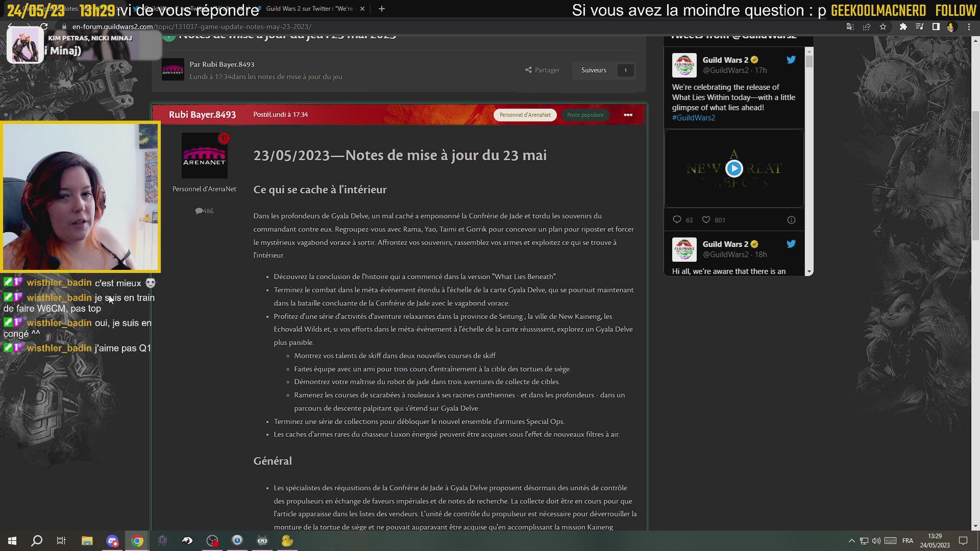Click the Suiveurs follow button

[x=594, y=70]
